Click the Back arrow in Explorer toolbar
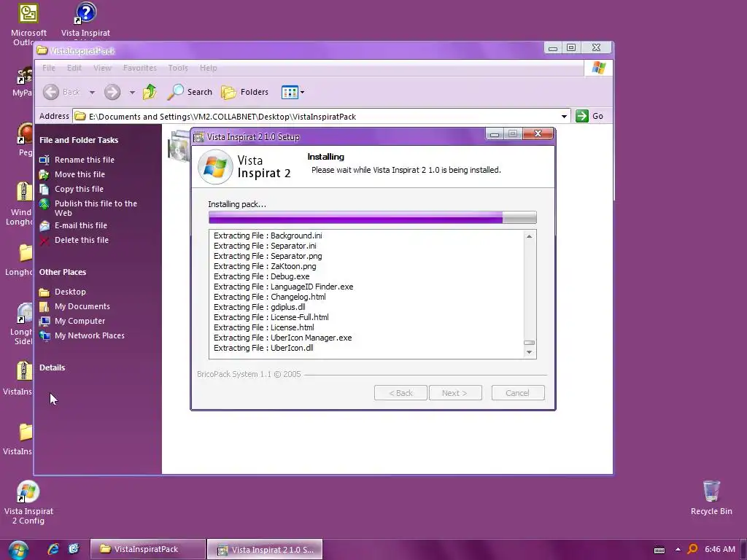The image size is (747, 560). 51,92
